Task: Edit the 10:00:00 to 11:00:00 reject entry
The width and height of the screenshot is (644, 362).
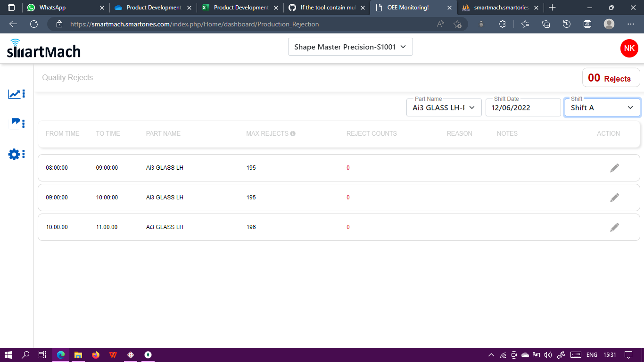Action: tap(614, 227)
